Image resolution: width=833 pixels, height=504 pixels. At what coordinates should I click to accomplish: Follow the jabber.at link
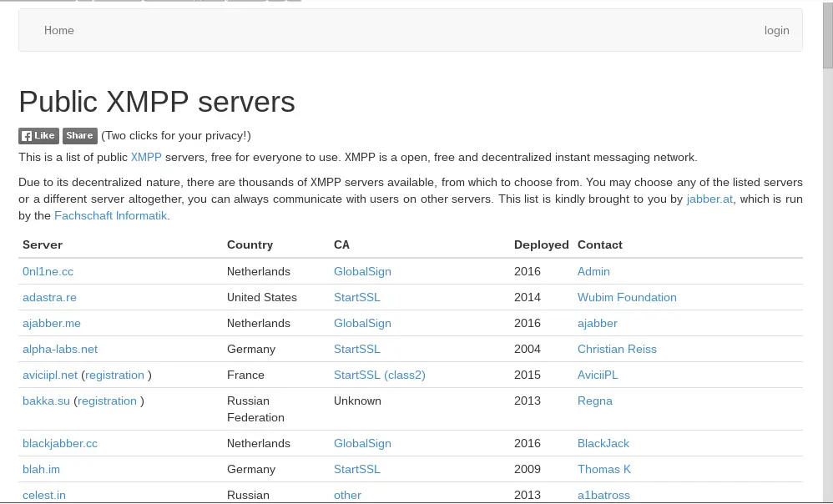click(709, 199)
